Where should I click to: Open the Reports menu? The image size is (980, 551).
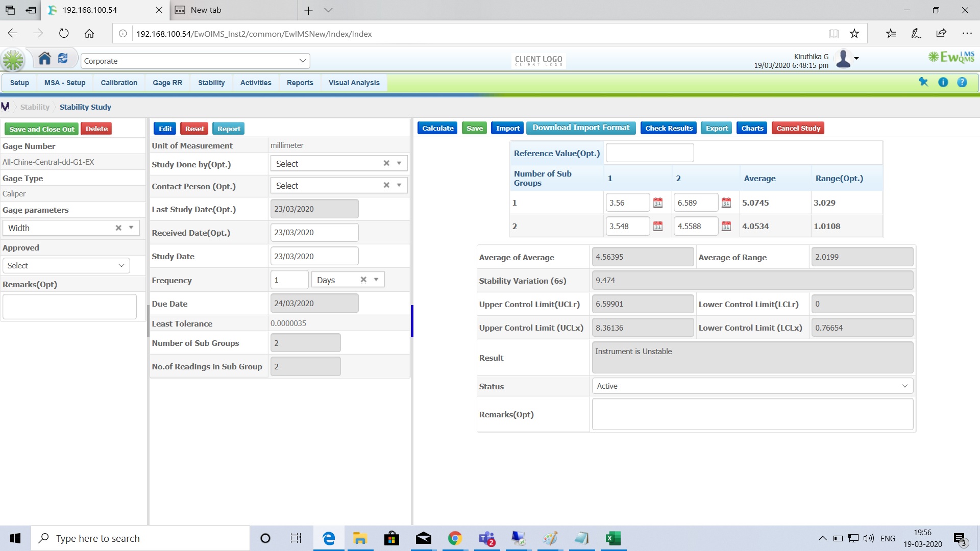300,83
